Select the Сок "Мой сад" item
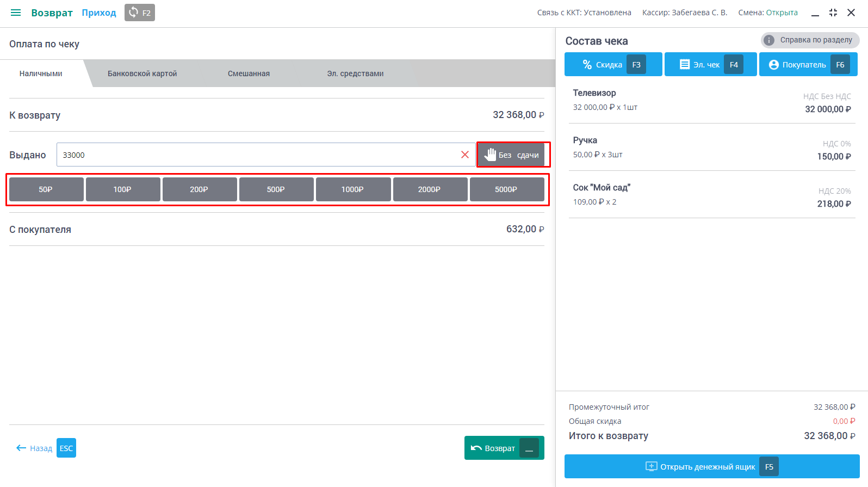The image size is (868, 487). [712, 195]
